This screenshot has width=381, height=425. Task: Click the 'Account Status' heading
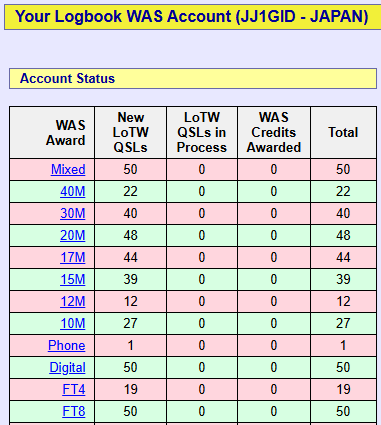click(x=67, y=78)
